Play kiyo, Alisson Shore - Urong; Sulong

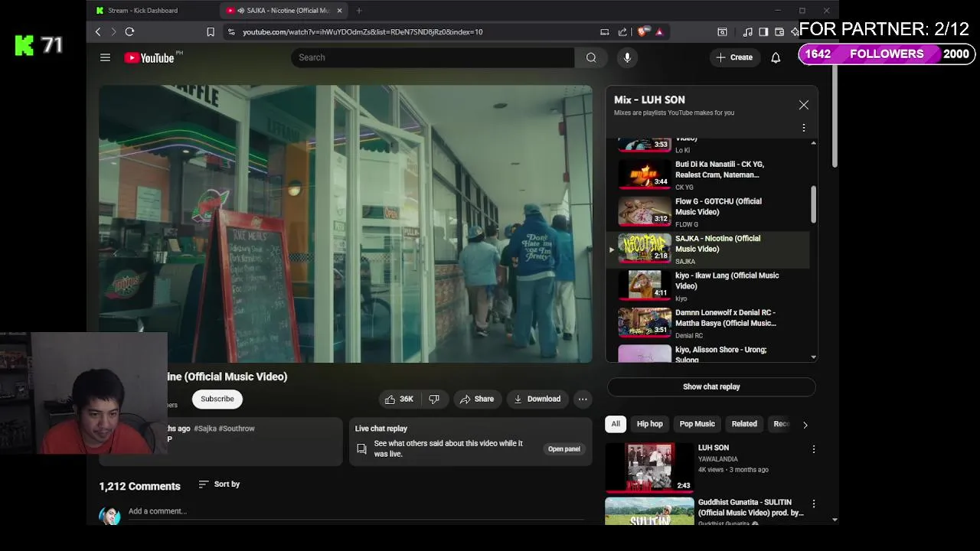coord(708,353)
